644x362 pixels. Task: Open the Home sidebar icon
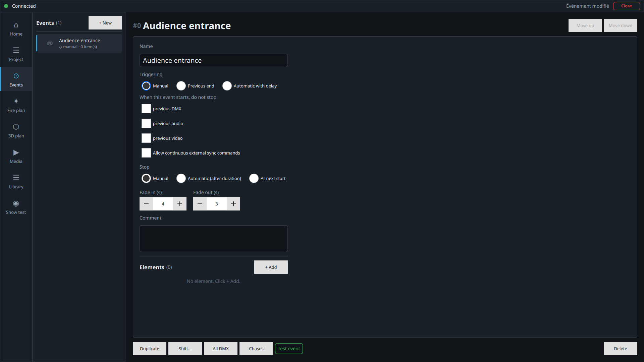pos(16,29)
